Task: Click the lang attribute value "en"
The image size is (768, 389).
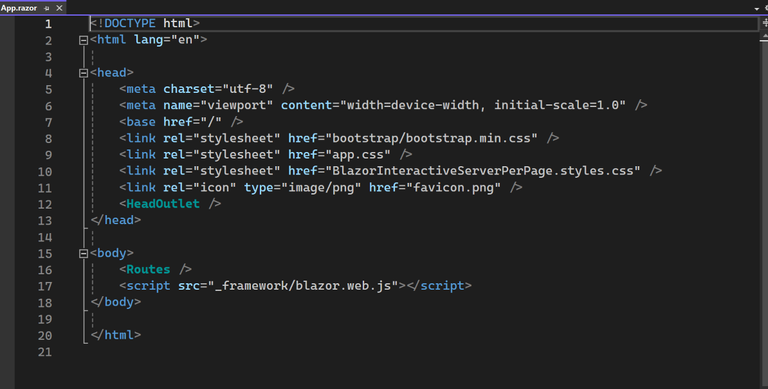Action: [x=185, y=40]
